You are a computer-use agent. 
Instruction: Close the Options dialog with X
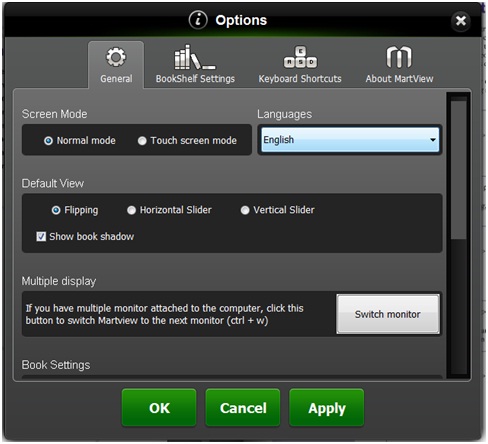[x=461, y=21]
